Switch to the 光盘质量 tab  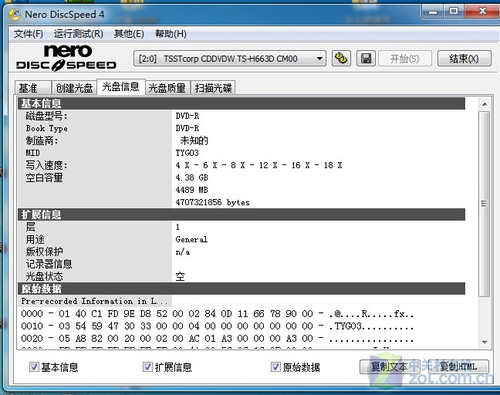pos(167,88)
